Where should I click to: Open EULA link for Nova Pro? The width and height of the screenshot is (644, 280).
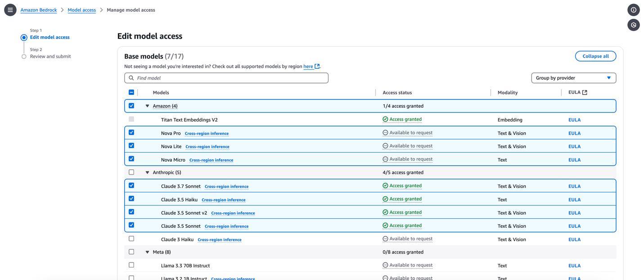[574, 133]
